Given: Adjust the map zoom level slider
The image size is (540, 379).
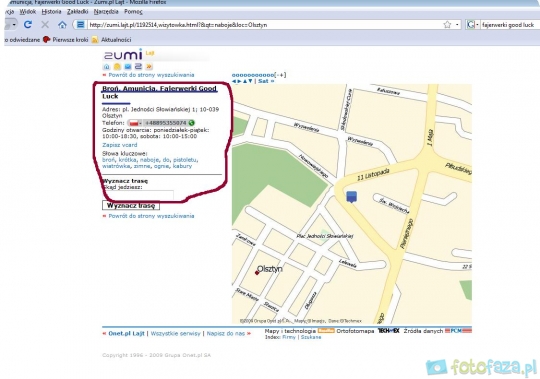Looking at the screenshot, I should [x=253, y=75].
